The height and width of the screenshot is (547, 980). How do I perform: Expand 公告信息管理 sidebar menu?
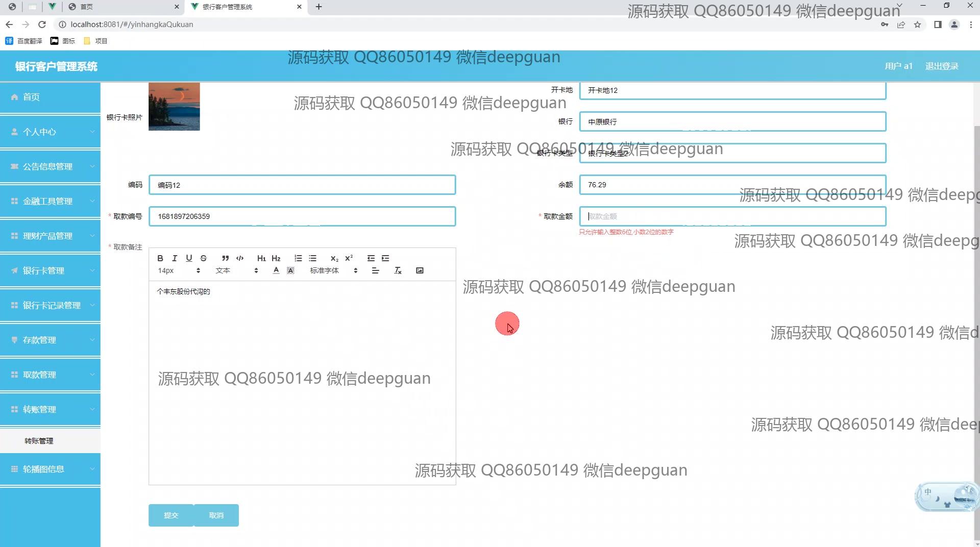50,166
